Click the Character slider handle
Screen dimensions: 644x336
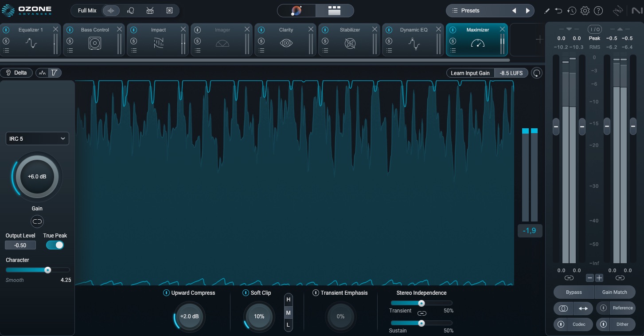coord(47,270)
